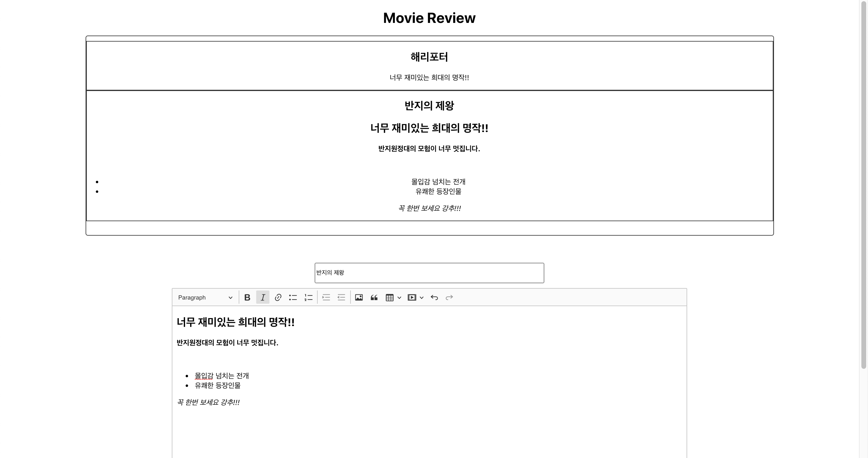Click the movie title input showing 반지의 제왕
868x458 pixels.
[x=429, y=273]
